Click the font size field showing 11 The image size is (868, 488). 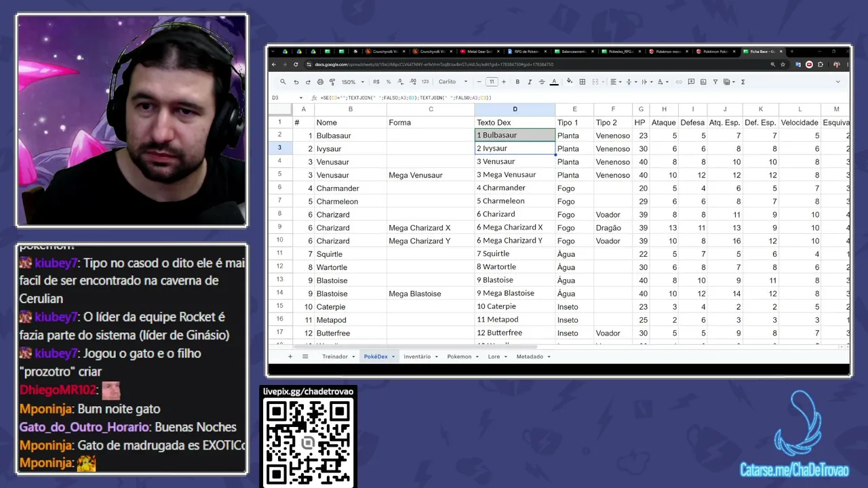[491, 82]
